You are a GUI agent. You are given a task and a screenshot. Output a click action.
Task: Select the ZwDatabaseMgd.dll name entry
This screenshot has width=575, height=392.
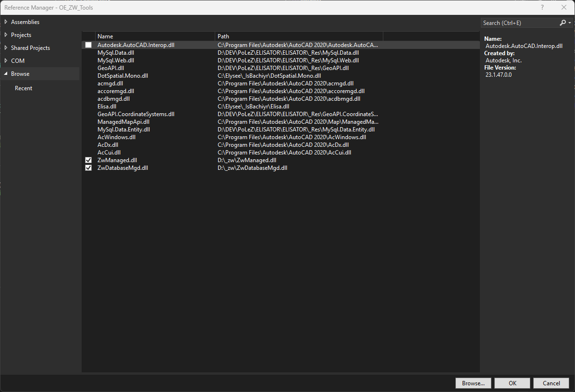(122, 168)
